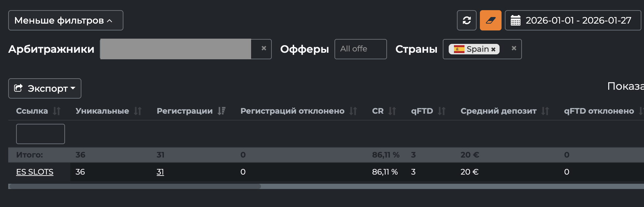
Task: Open the calendar date range picker
Action: (x=573, y=20)
